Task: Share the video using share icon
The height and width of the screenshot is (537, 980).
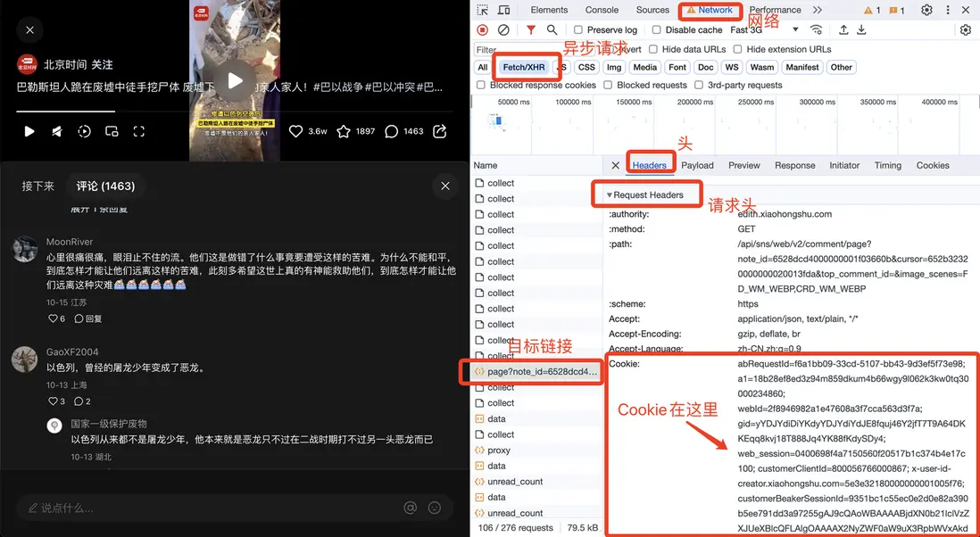Action: click(x=439, y=130)
